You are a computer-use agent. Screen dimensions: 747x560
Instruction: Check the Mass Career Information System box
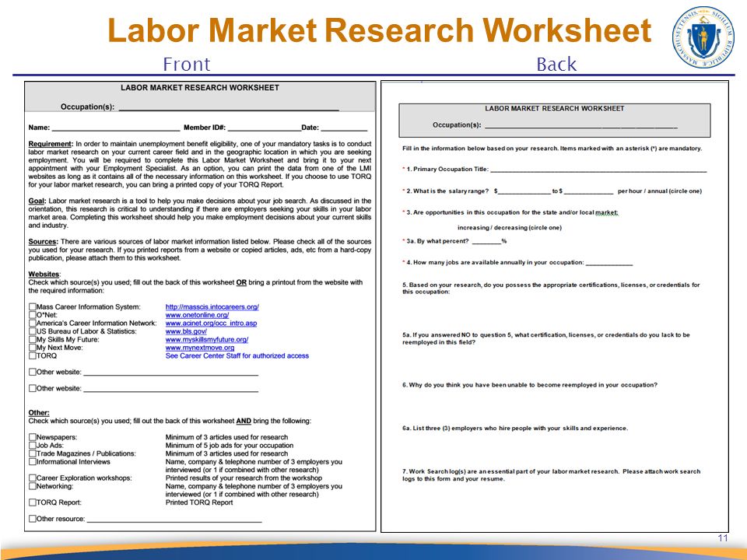[33, 306]
